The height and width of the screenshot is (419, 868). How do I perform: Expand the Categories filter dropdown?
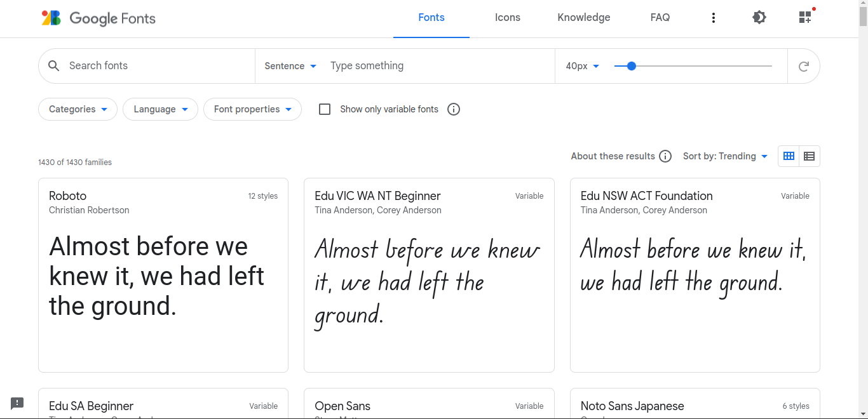[x=78, y=109]
